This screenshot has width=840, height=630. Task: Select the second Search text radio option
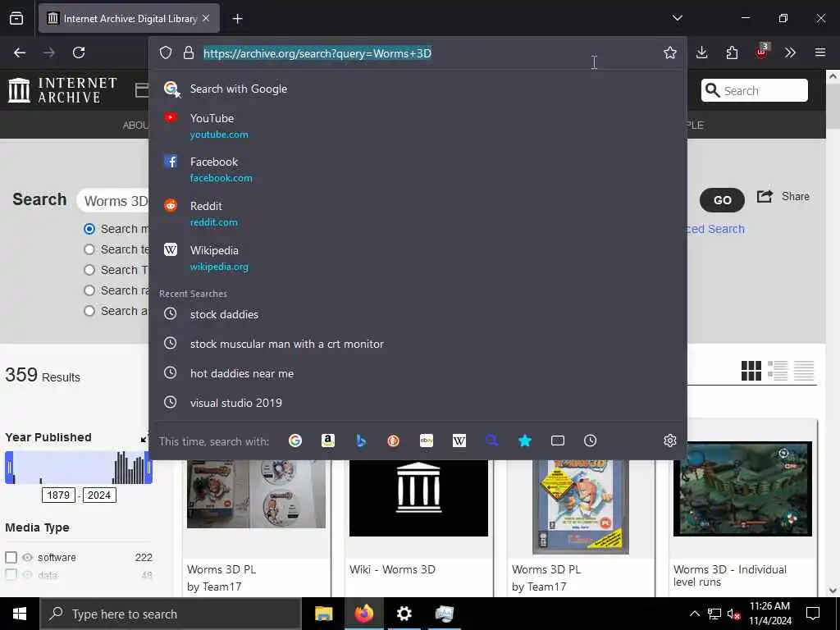point(89,249)
